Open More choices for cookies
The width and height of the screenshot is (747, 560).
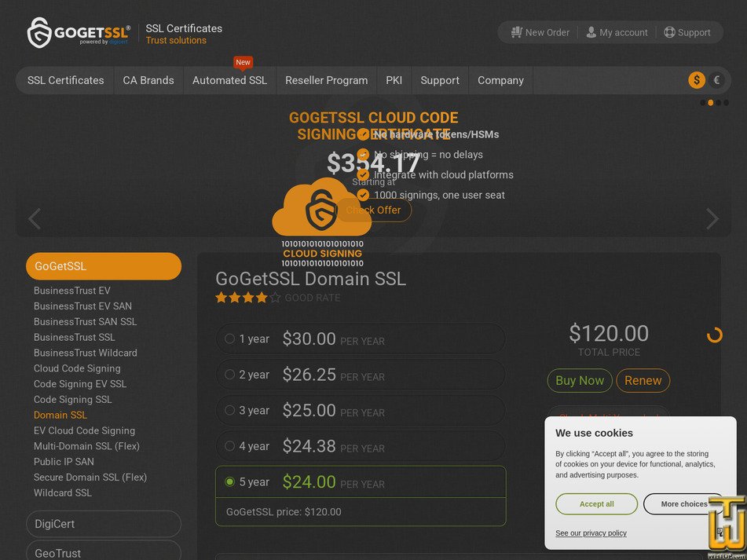(684, 503)
